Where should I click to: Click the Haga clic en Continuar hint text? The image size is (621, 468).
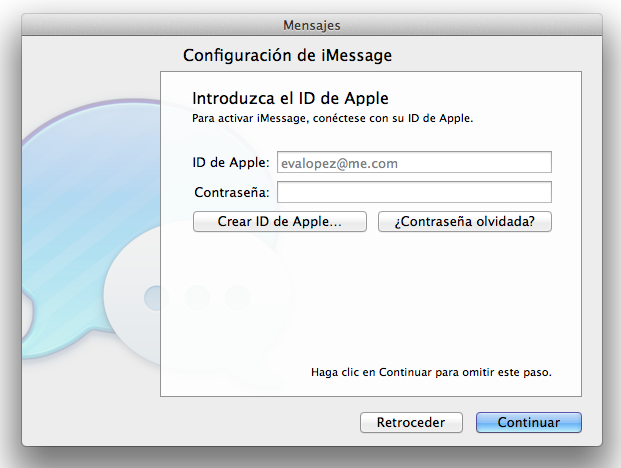point(431,372)
